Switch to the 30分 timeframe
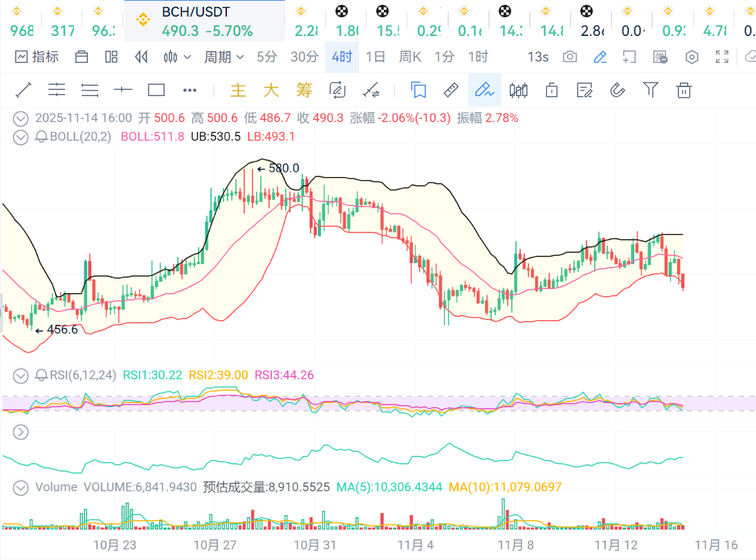This screenshot has width=756, height=560. click(x=304, y=57)
